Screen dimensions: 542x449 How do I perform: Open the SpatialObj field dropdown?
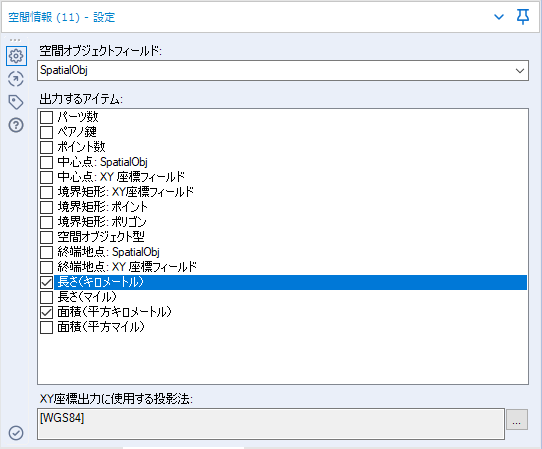click(283, 71)
